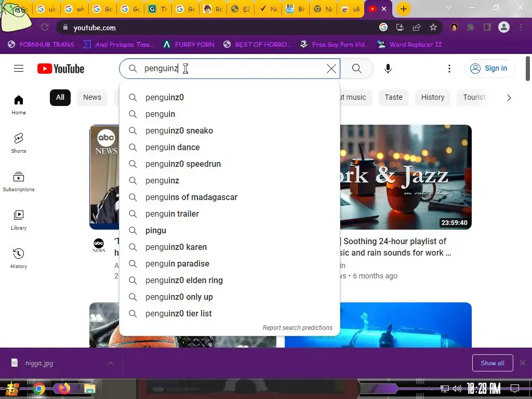Choose suggestion "pingu"
The image size is (532, 399).
230,230
